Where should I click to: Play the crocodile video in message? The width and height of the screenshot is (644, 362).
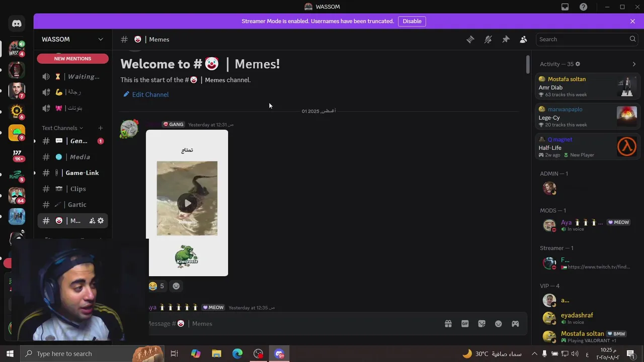(x=187, y=203)
